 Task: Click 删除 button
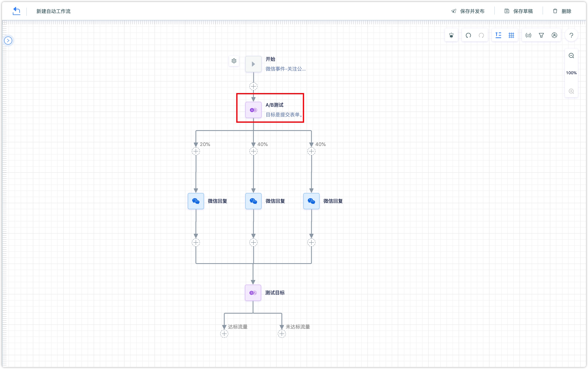[x=562, y=11]
